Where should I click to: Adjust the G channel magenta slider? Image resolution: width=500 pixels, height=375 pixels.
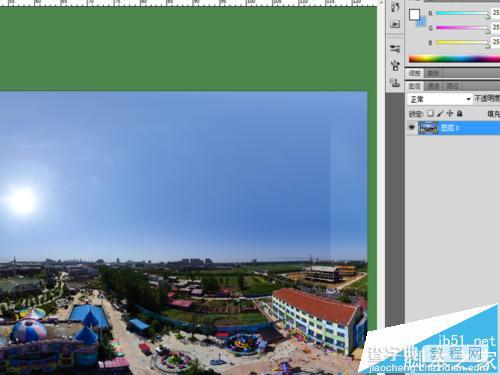(x=463, y=28)
